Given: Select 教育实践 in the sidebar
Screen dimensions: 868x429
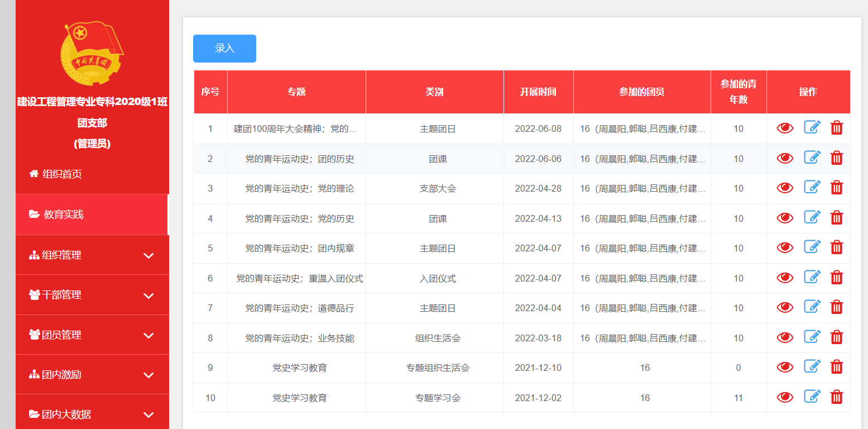Looking at the screenshot, I should pyautogui.click(x=64, y=214).
